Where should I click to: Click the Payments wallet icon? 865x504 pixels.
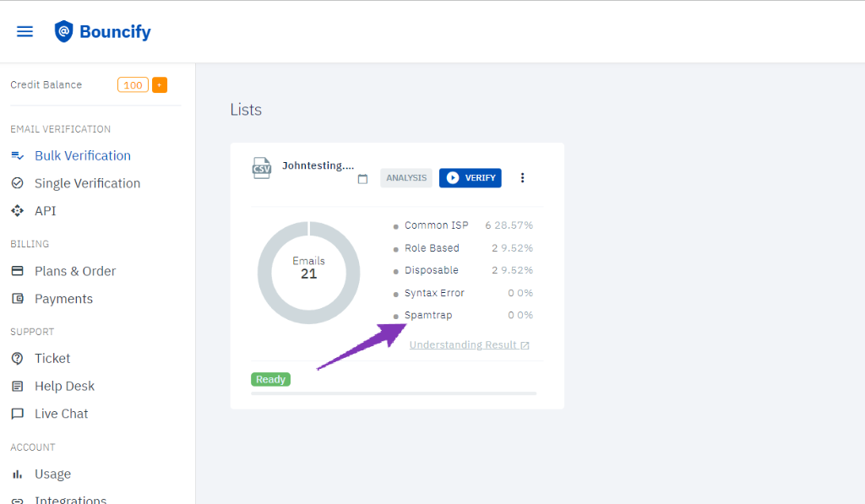tap(18, 298)
